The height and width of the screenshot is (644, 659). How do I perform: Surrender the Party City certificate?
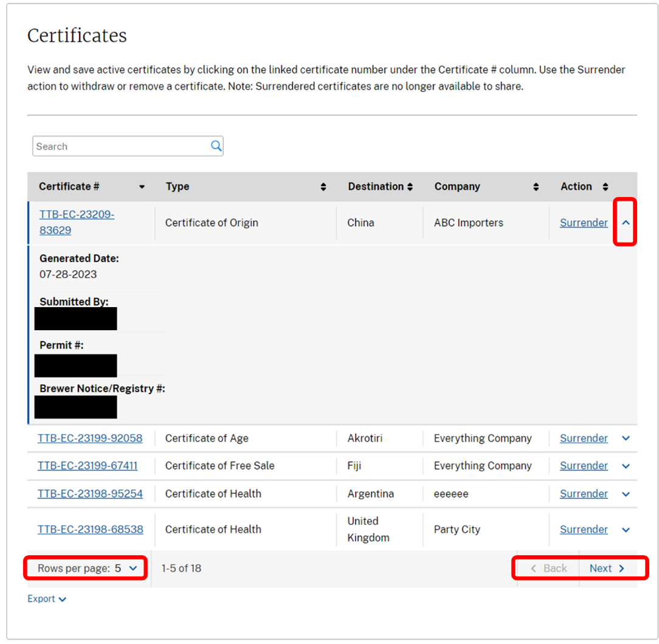point(584,529)
